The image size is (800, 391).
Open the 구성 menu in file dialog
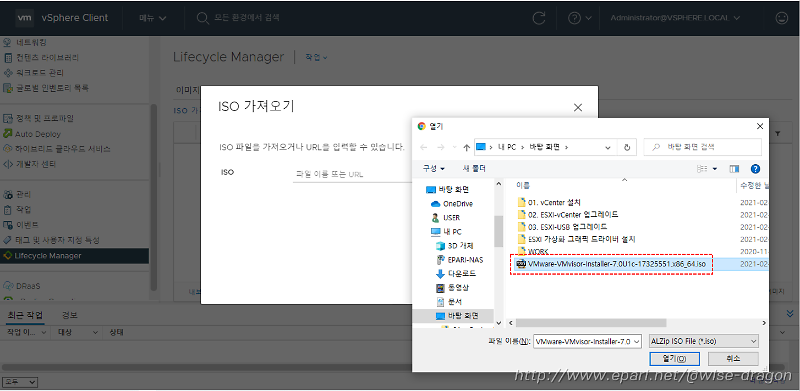click(x=434, y=168)
